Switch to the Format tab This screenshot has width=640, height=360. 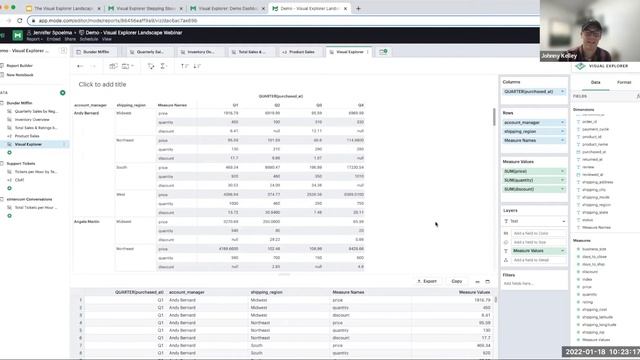pyautogui.click(x=624, y=82)
